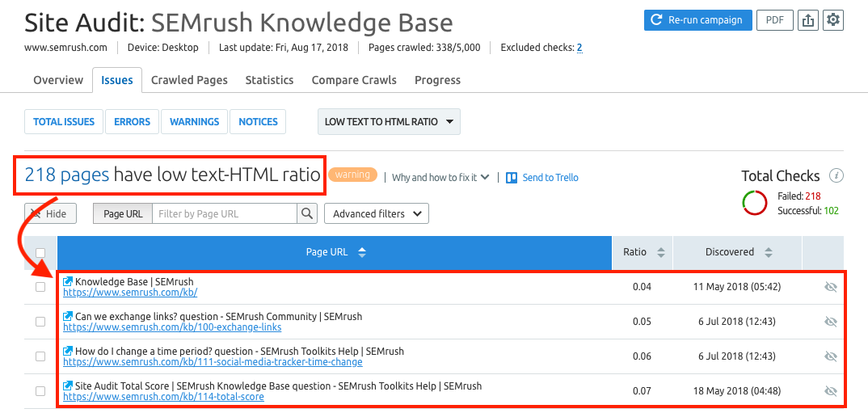Check the Knowledge Base | SEMrush row checkbox
868x413 pixels.
[x=40, y=287]
